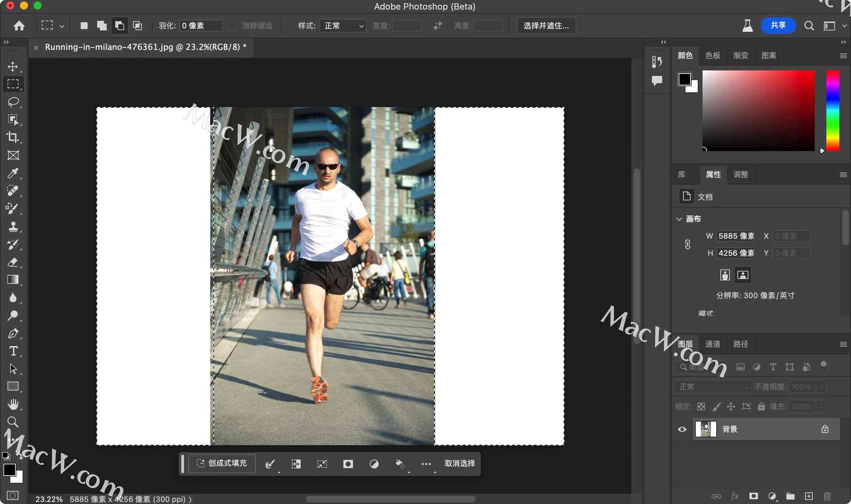Select the Clone Stamp tool
This screenshot has height=504, width=851.
[x=13, y=227]
